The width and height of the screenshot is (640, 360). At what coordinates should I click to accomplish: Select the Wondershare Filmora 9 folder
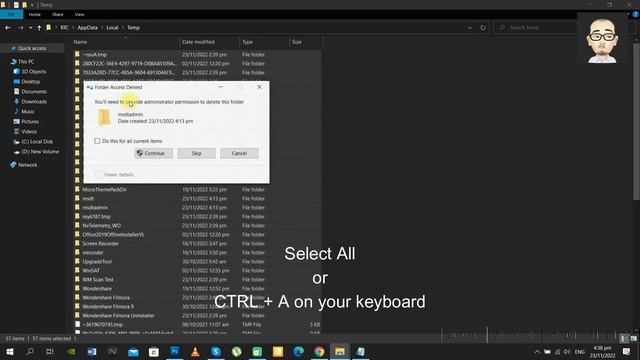coord(197,306)
